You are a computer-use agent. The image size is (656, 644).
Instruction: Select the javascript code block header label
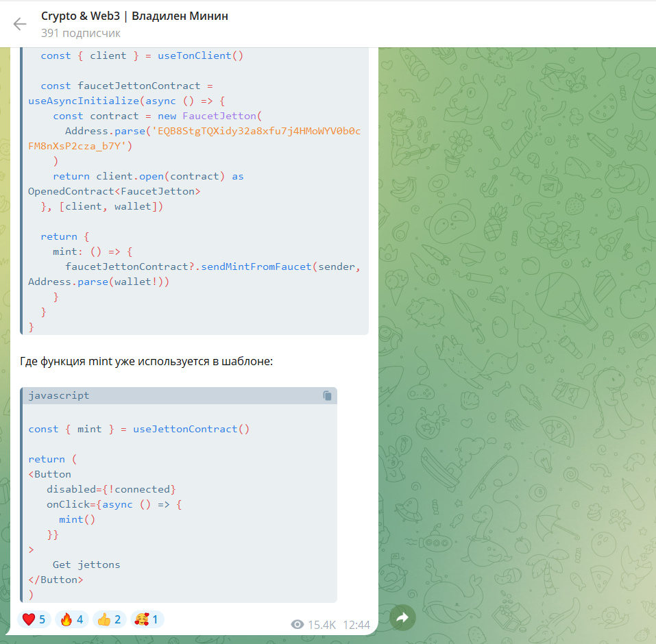59,395
